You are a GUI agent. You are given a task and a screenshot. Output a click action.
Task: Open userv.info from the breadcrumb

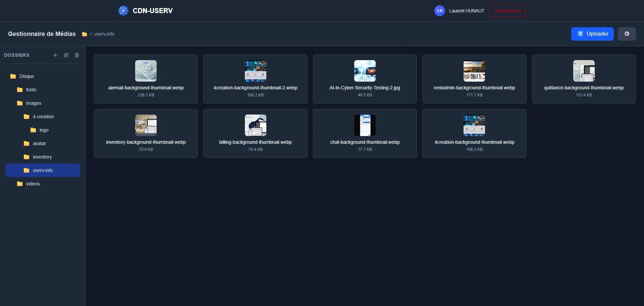[x=104, y=34]
